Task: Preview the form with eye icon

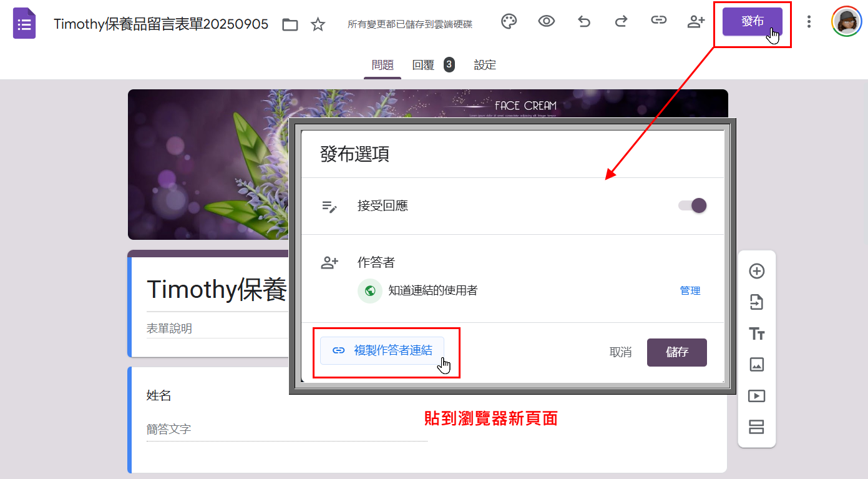Action: [547, 22]
